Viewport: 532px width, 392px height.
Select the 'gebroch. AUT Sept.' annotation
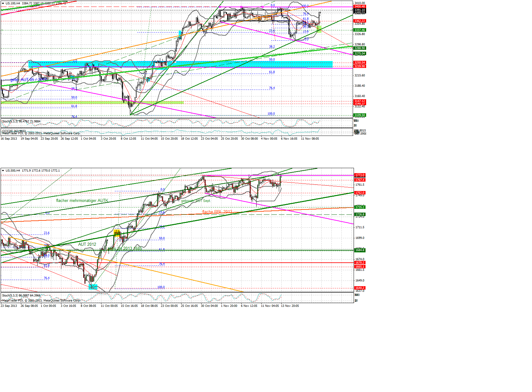[x=196, y=201]
